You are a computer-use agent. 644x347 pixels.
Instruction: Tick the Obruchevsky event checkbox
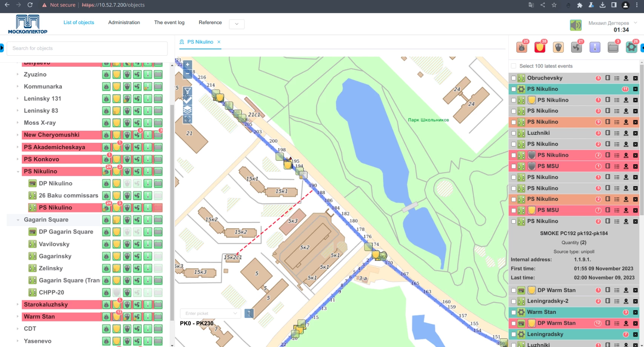(513, 78)
